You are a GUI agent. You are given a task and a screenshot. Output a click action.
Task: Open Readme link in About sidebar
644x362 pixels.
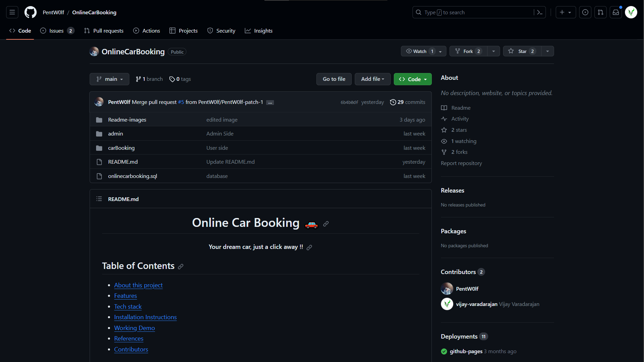tap(456, 108)
